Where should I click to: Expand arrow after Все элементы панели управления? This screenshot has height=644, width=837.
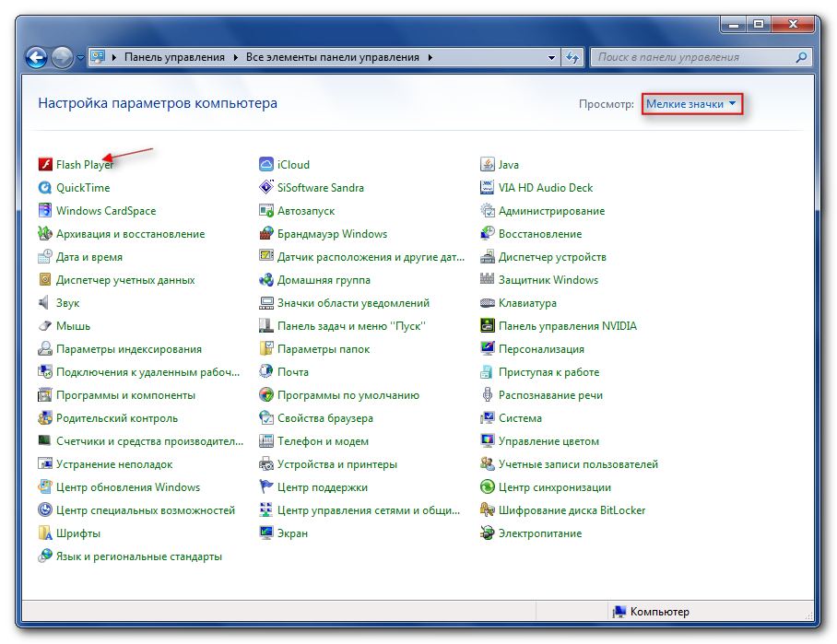click(x=429, y=57)
